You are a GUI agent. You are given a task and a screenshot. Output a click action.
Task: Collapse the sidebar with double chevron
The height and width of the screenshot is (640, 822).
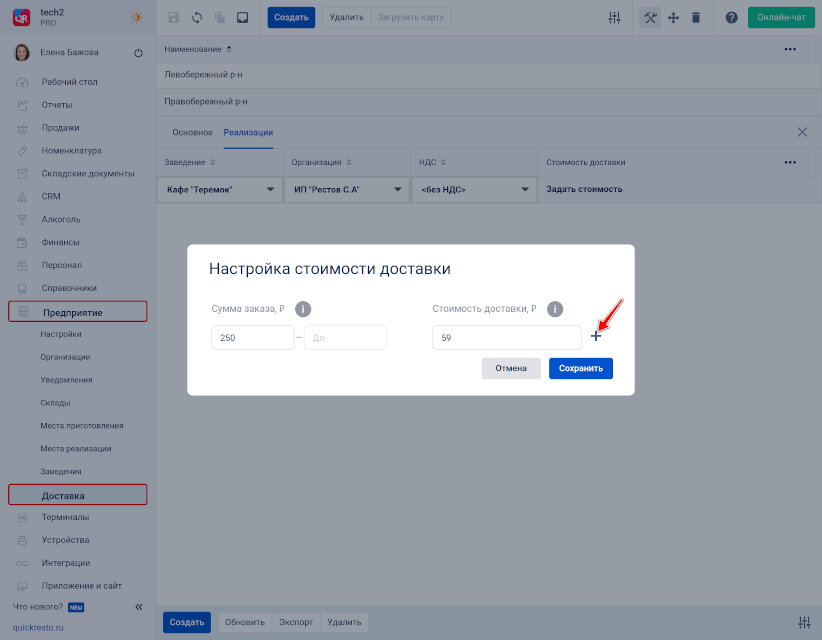click(x=139, y=607)
